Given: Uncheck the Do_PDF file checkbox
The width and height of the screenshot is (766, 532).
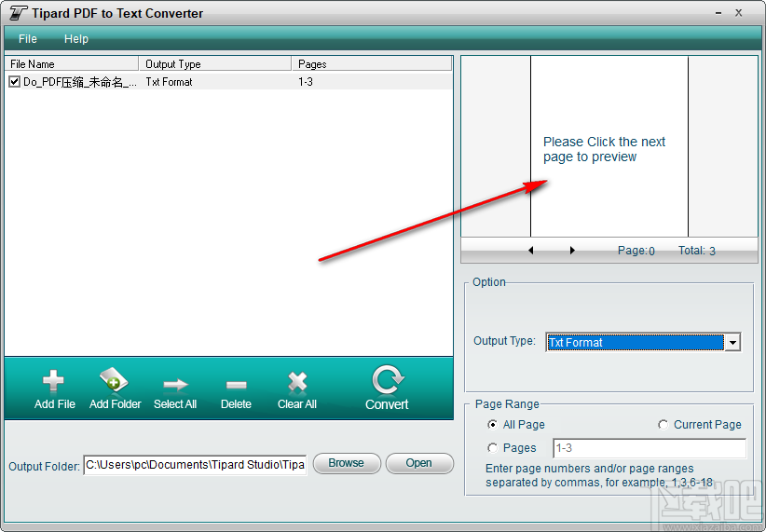Looking at the screenshot, I should pos(14,82).
